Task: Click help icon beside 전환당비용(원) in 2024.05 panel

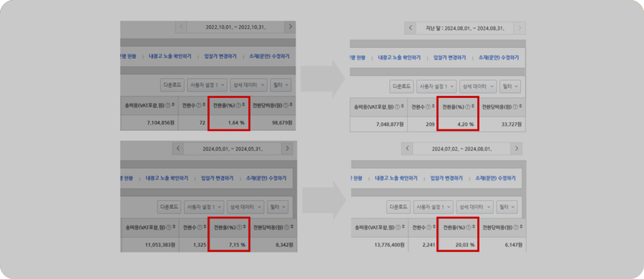Action: pyautogui.click(x=286, y=227)
